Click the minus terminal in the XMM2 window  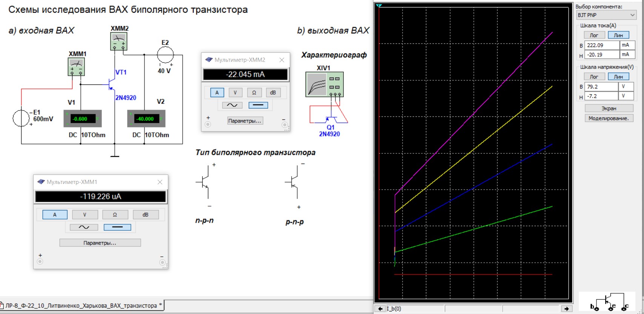284,125
